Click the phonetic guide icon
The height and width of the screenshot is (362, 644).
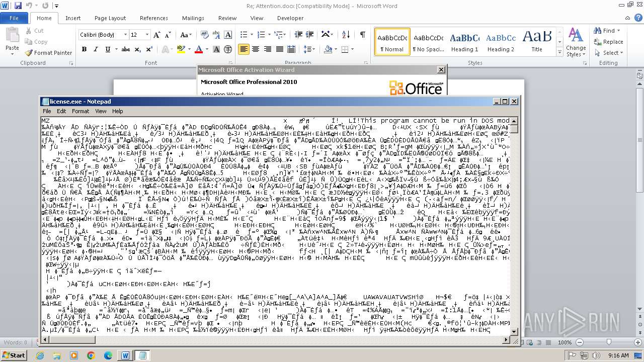[x=216, y=35]
